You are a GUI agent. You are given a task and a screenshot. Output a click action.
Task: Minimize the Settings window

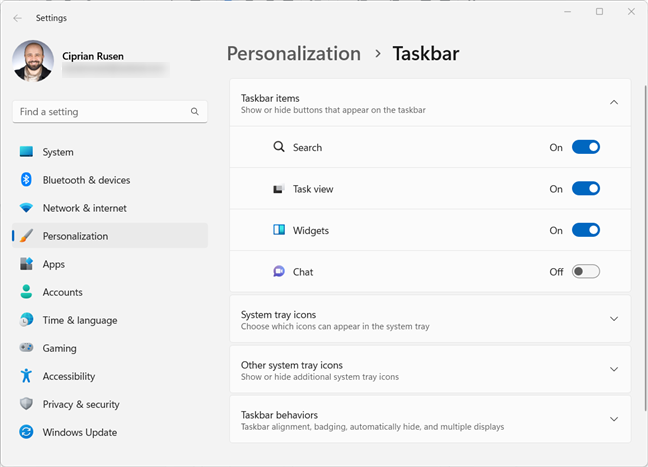(x=567, y=12)
